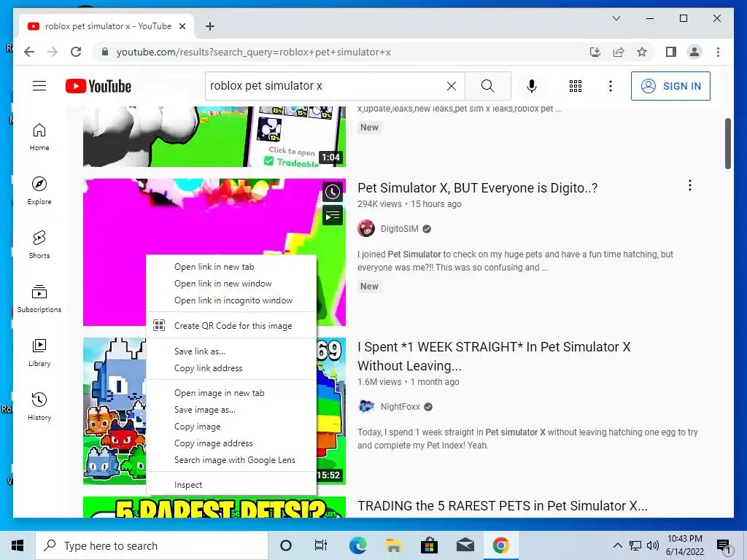Open the volume control in the tray
This screenshot has height=560, width=747.
tap(653, 545)
